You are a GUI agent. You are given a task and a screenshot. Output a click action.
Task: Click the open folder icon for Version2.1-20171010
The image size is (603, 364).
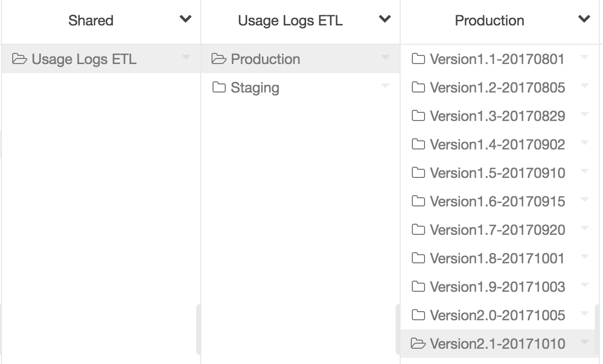tap(418, 344)
